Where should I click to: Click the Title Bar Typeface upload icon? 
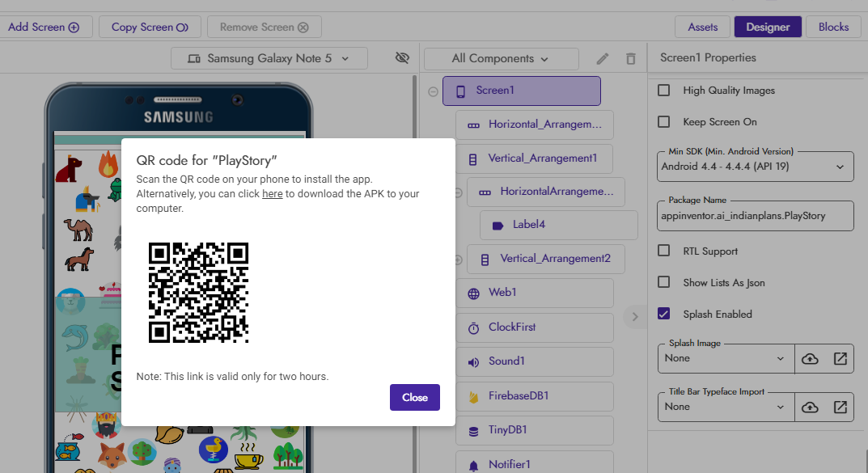tap(810, 407)
